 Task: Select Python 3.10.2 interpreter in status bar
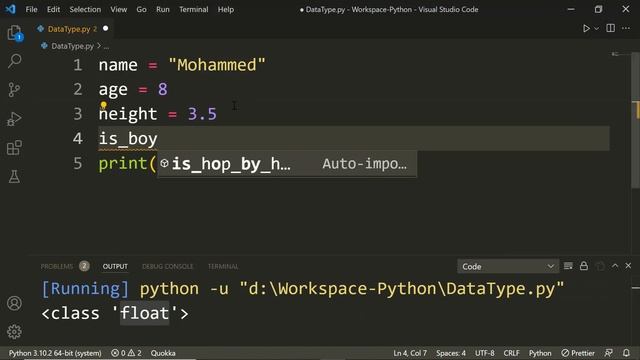pos(55,353)
